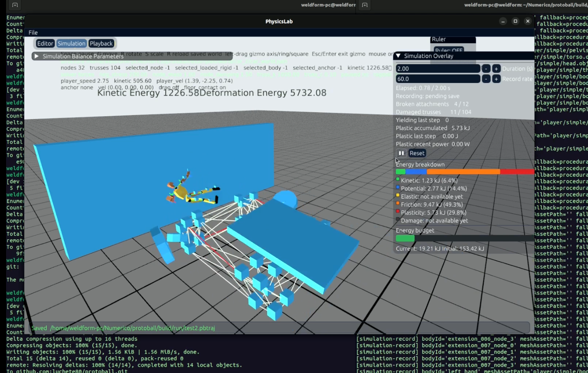Click the Energy budget heading

[x=415, y=230]
